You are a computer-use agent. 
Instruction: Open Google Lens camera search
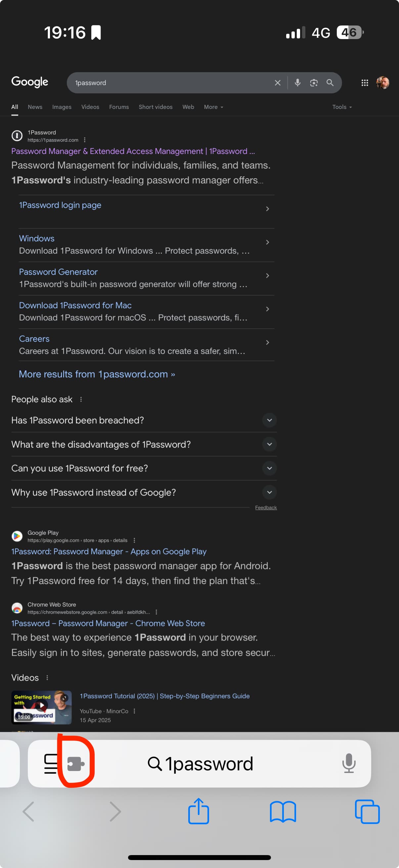(x=314, y=82)
